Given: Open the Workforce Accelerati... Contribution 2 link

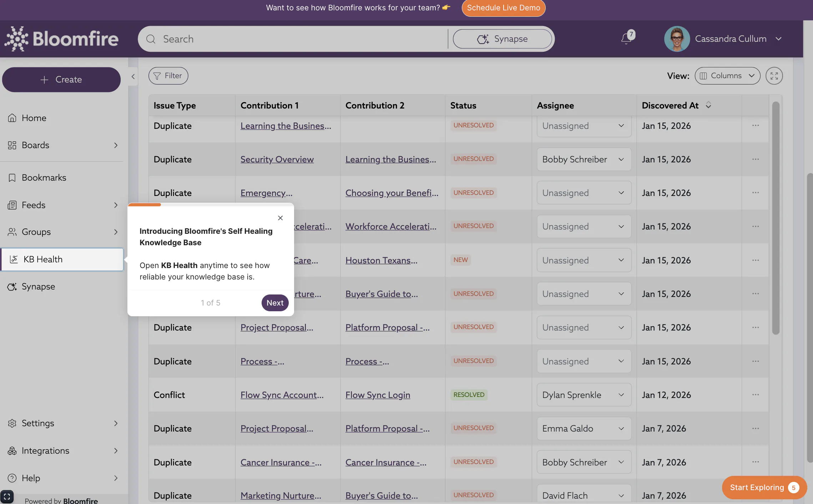Looking at the screenshot, I should coord(391,226).
